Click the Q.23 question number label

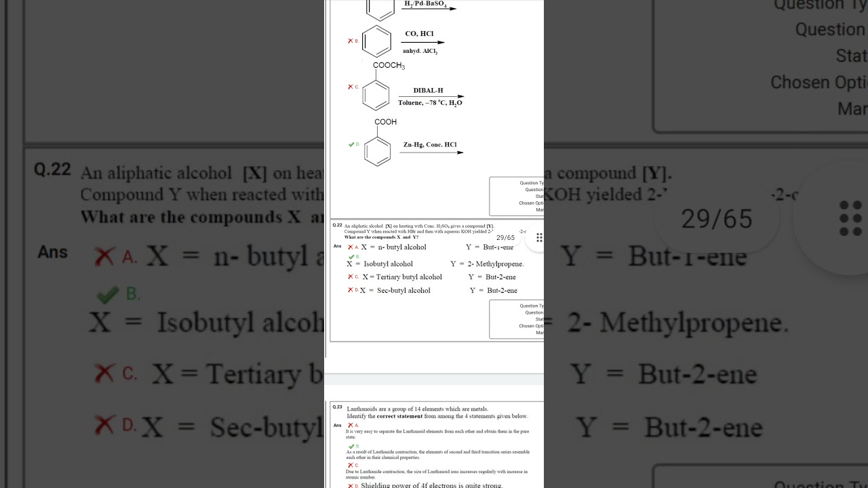coord(337,407)
